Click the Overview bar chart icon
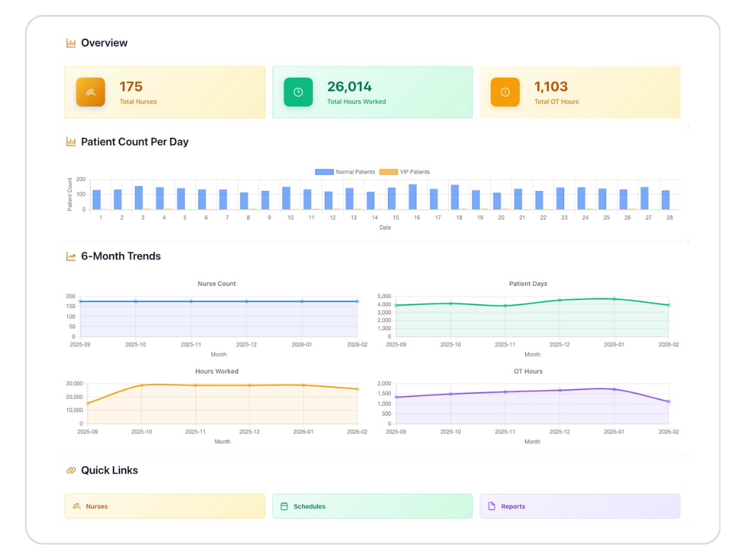746x560 pixels. (x=71, y=43)
